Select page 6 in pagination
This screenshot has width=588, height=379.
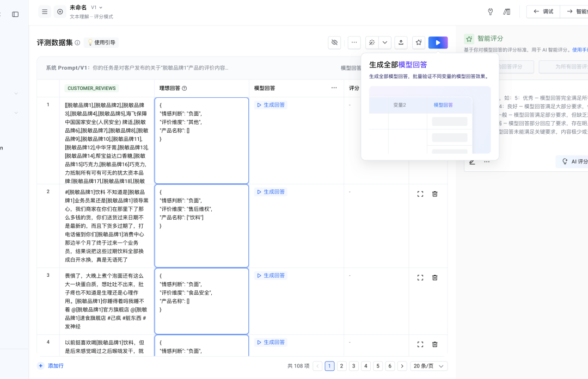pos(390,366)
